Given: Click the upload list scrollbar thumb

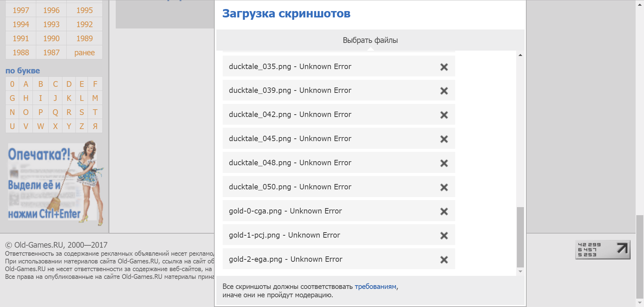Looking at the screenshot, I should (520, 237).
